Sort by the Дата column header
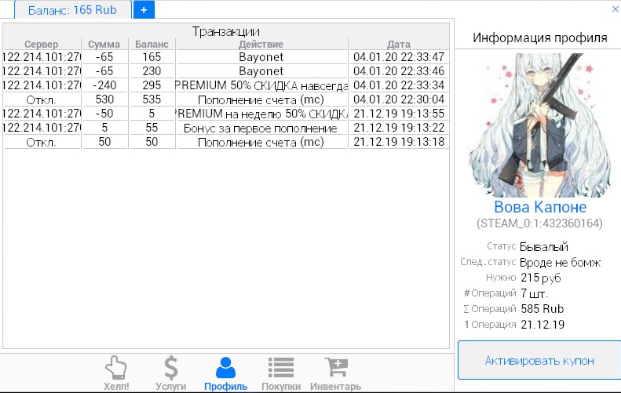Screen dimensions: 621x393 tap(399, 44)
